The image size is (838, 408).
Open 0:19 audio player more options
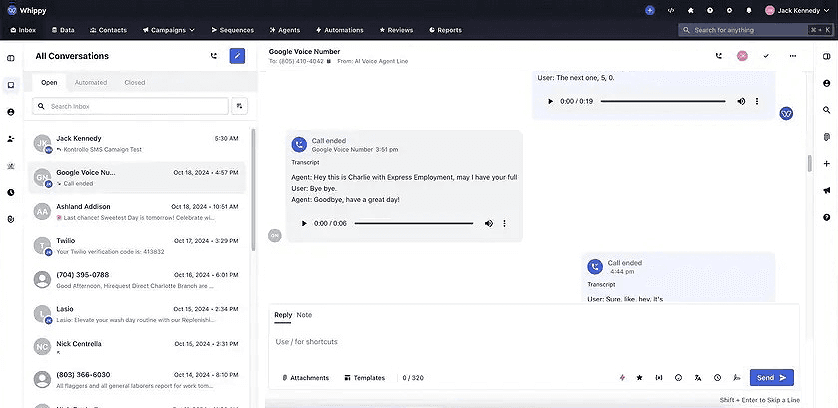click(x=757, y=101)
